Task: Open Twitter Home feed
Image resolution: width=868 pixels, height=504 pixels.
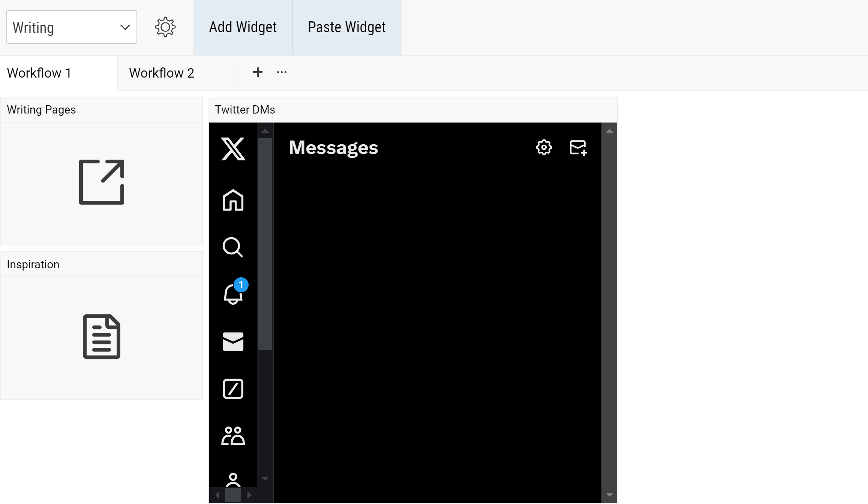Action: [x=233, y=200]
